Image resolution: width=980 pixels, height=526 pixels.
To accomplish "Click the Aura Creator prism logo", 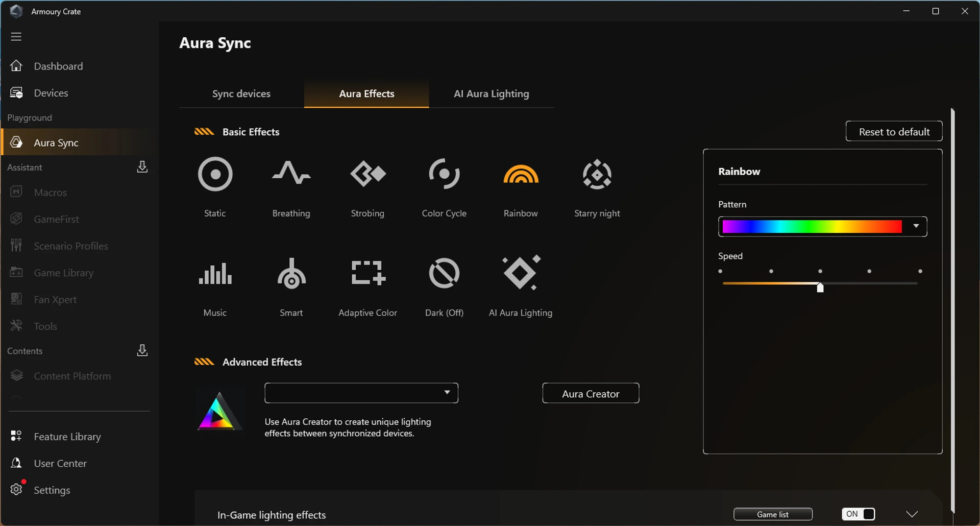I will pos(219,411).
